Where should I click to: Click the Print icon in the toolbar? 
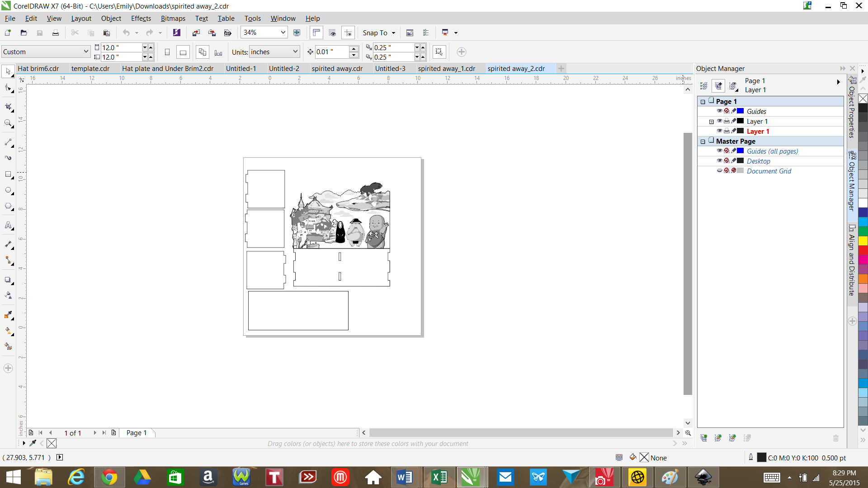(x=56, y=33)
